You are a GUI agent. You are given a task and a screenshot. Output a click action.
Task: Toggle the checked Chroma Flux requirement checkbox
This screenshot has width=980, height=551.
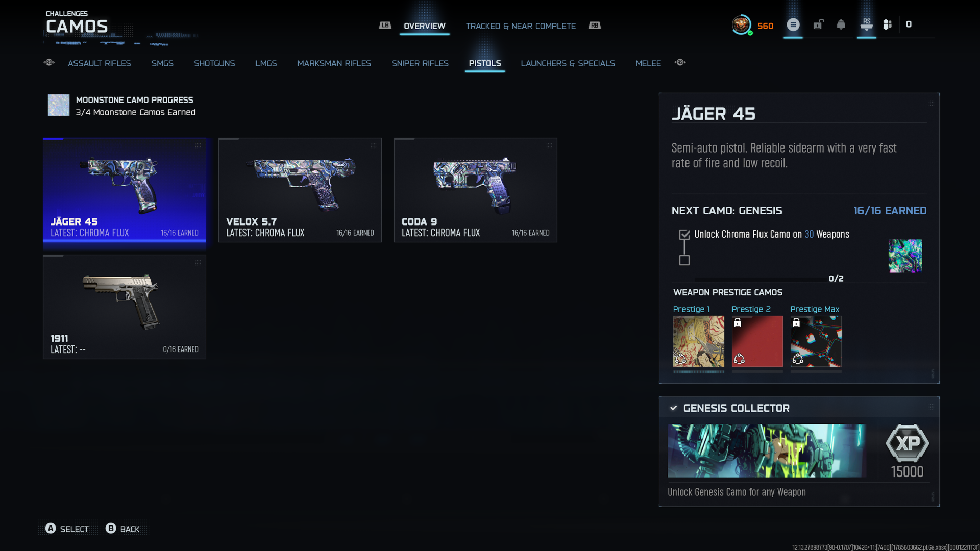(x=684, y=235)
